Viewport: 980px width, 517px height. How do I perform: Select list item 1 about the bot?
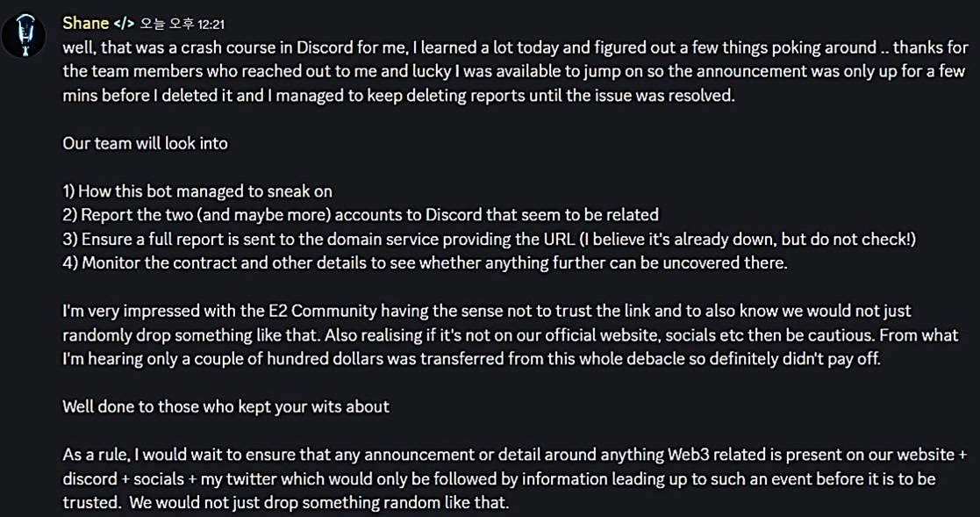197,191
